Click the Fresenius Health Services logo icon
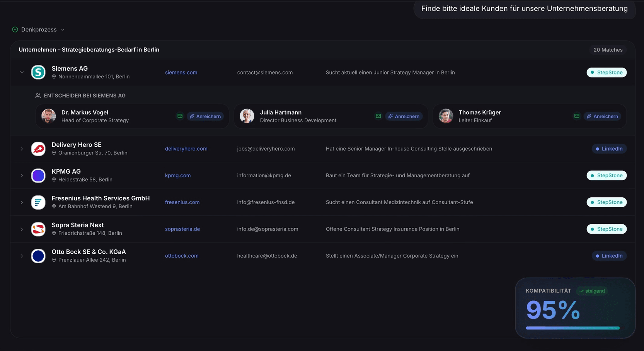 tap(38, 202)
